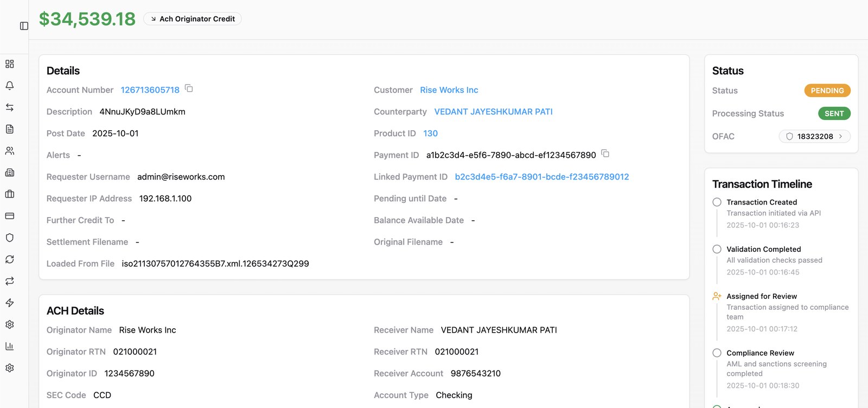Copy the Payment ID value
868x408 pixels.
click(x=605, y=154)
